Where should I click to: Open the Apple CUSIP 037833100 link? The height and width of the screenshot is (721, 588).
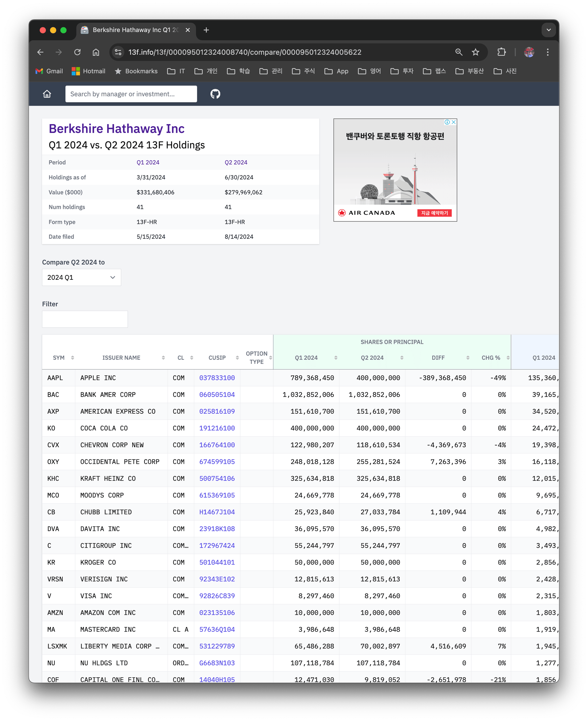tap(217, 377)
